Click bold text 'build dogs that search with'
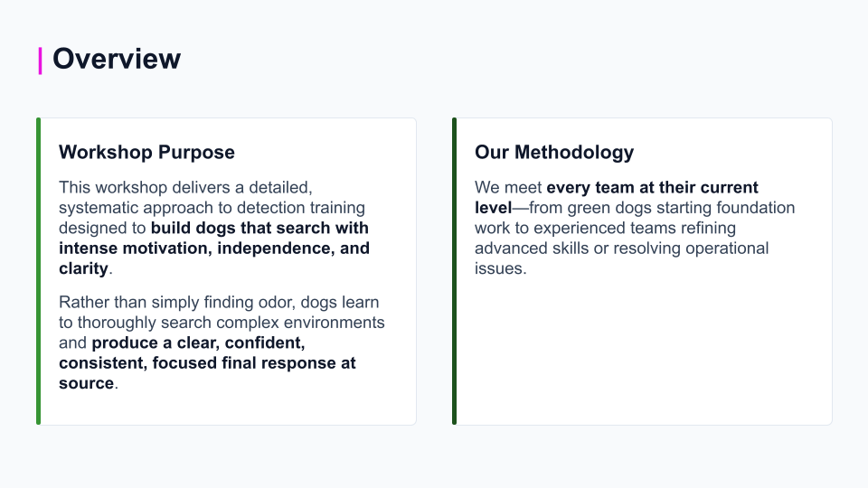 pos(259,228)
